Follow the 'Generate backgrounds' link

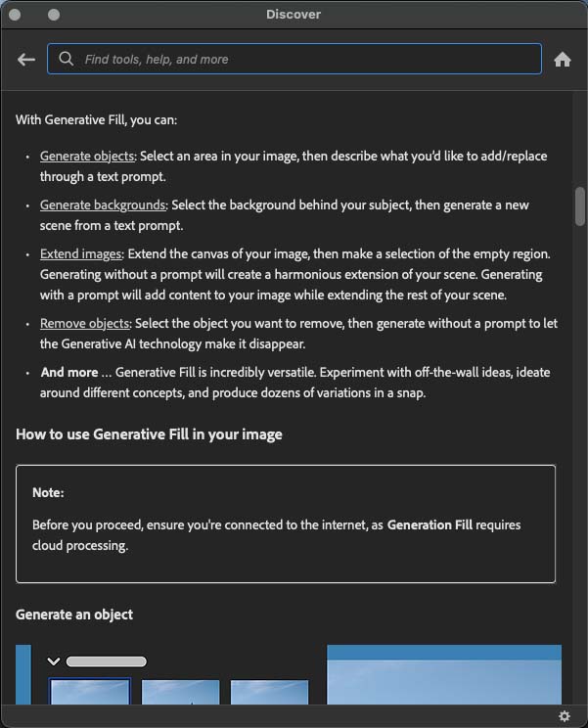point(102,205)
